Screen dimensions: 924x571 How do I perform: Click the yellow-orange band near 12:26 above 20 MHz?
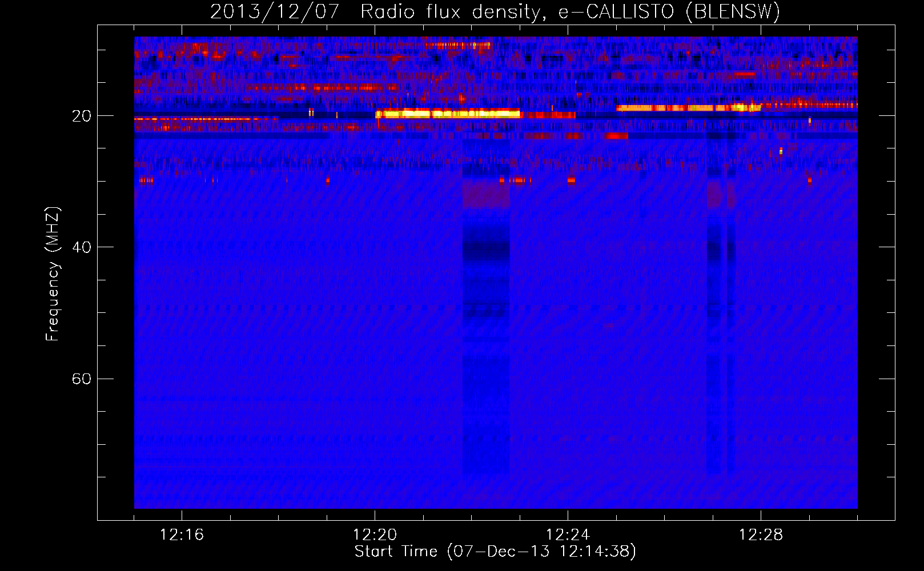point(688,107)
